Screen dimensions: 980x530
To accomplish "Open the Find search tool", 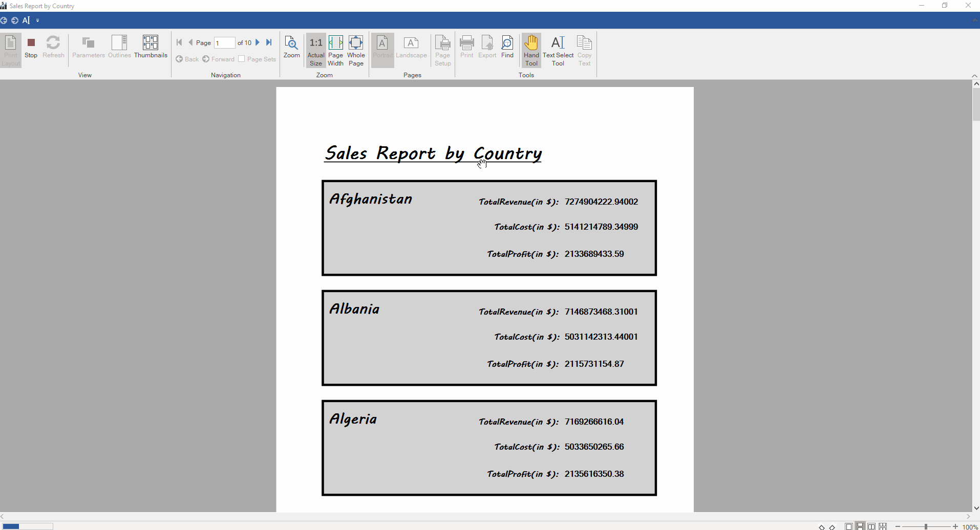I will (x=507, y=48).
